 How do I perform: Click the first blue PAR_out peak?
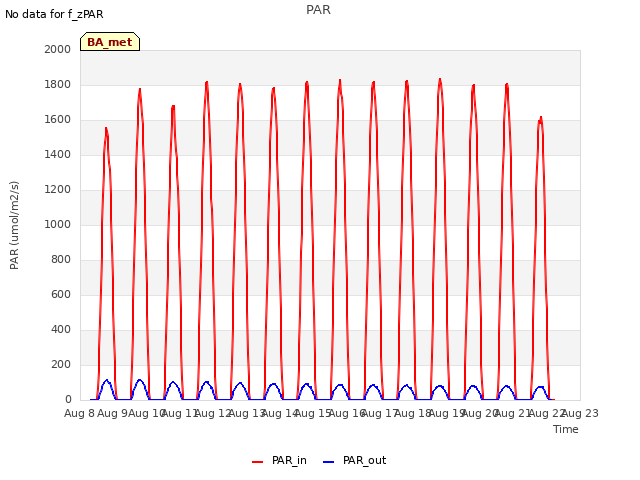(x=107, y=380)
